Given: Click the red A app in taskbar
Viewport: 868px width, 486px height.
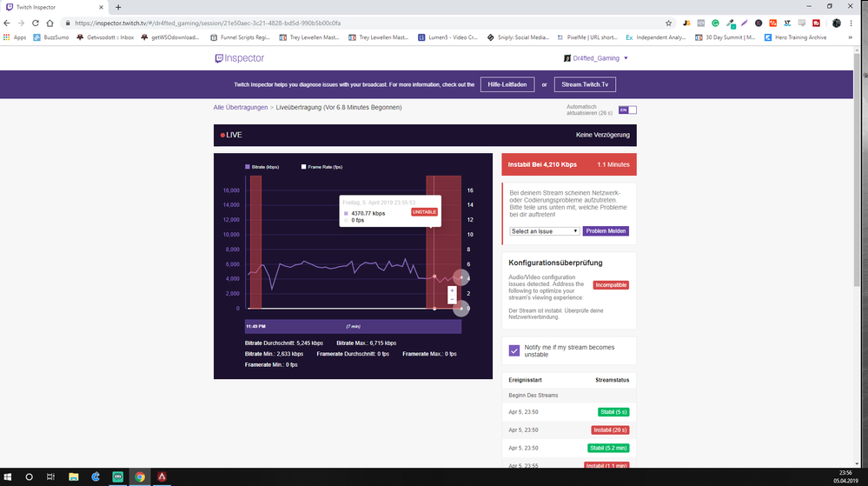Looking at the screenshot, I should pos(162,476).
